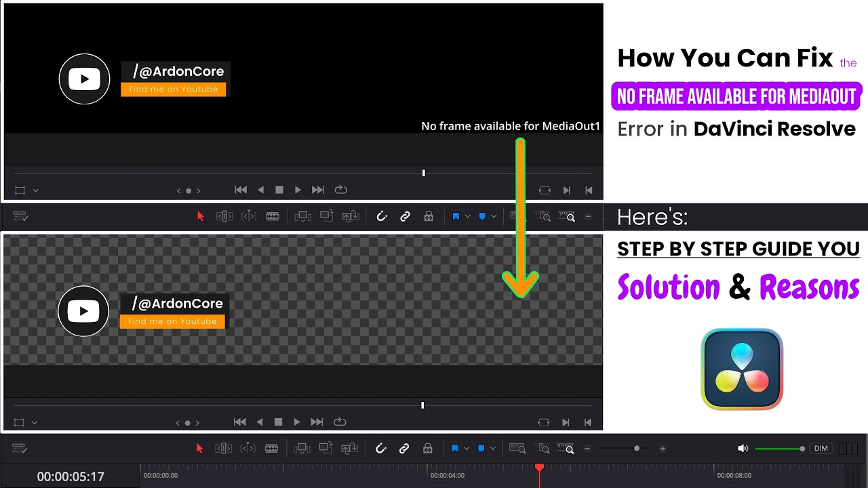Add a blue marker from bottom toolbar
This screenshot has width=868, height=488.
[481, 449]
